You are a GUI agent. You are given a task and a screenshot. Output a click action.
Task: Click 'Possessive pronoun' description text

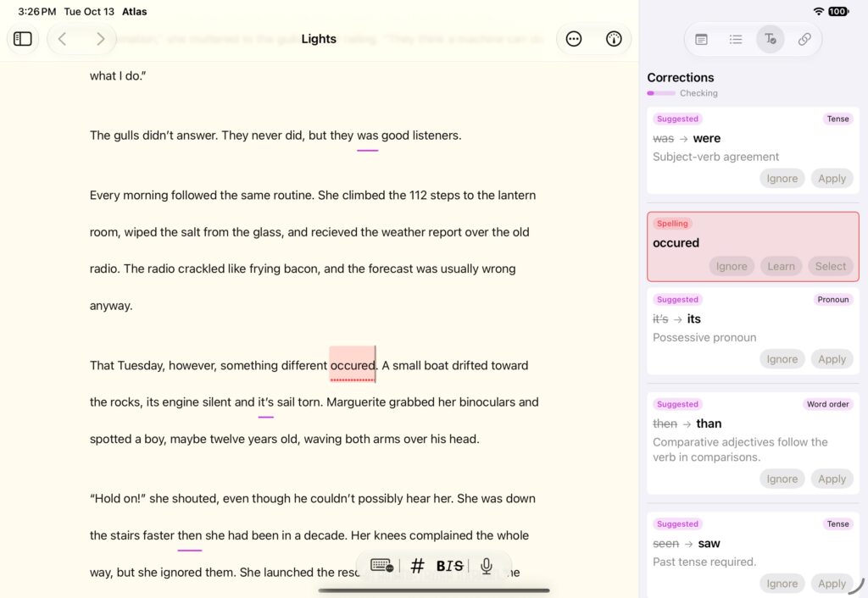tap(704, 338)
